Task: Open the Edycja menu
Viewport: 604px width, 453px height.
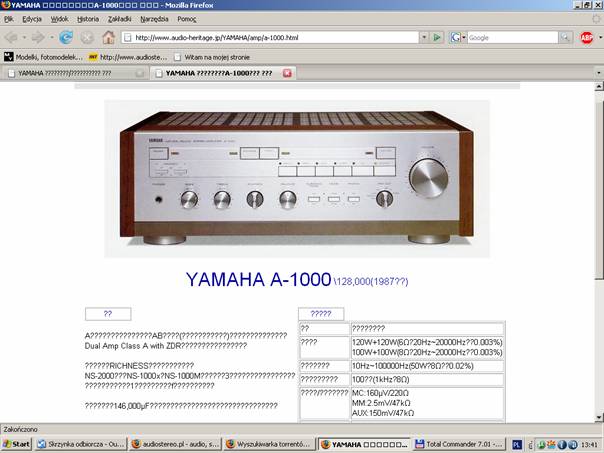Action: coord(32,19)
